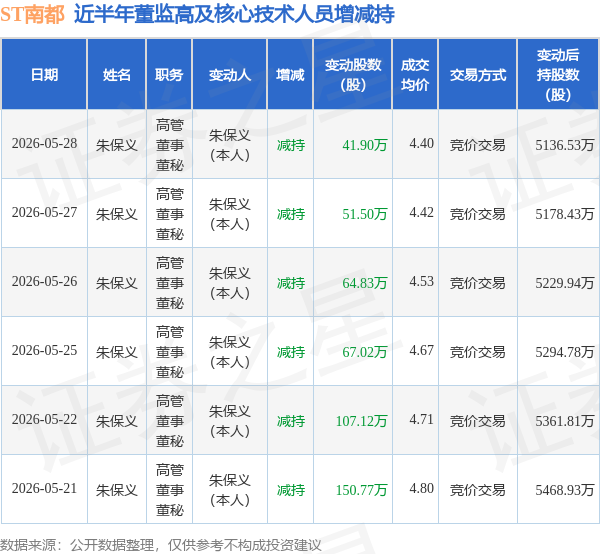
Task: Click the 变动后持股数(股) header
Action: click(558, 75)
